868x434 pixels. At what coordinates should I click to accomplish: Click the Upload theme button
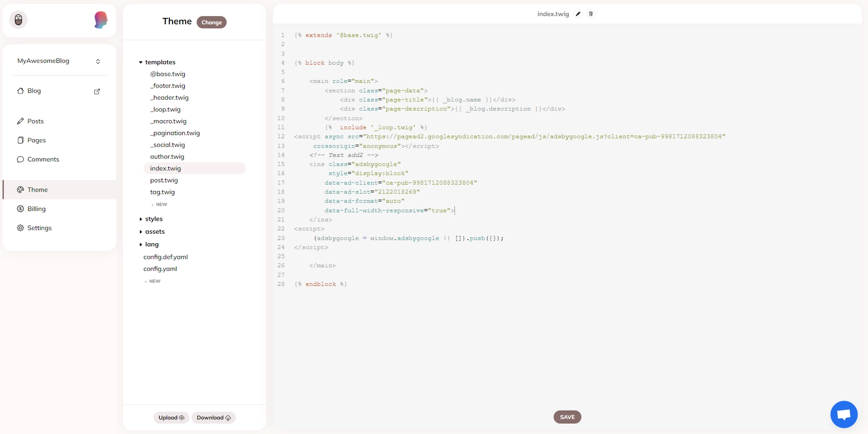[171, 418]
